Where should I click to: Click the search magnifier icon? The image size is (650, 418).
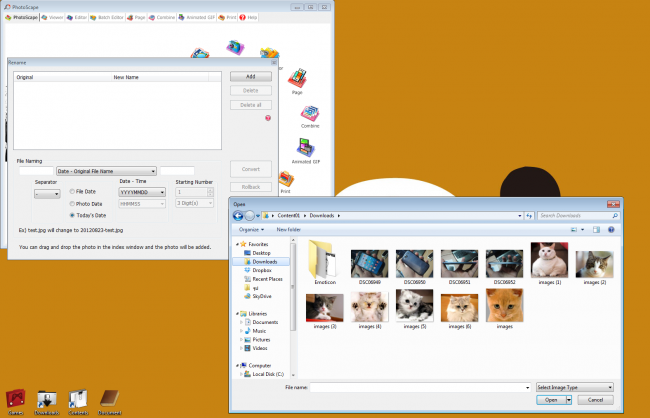(615, 216)
